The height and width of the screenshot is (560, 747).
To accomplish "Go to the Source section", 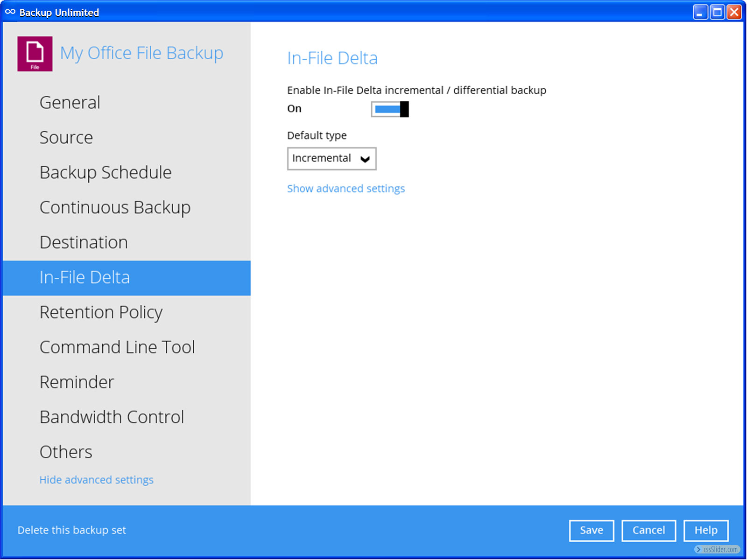I will click(x=66, y=138).
